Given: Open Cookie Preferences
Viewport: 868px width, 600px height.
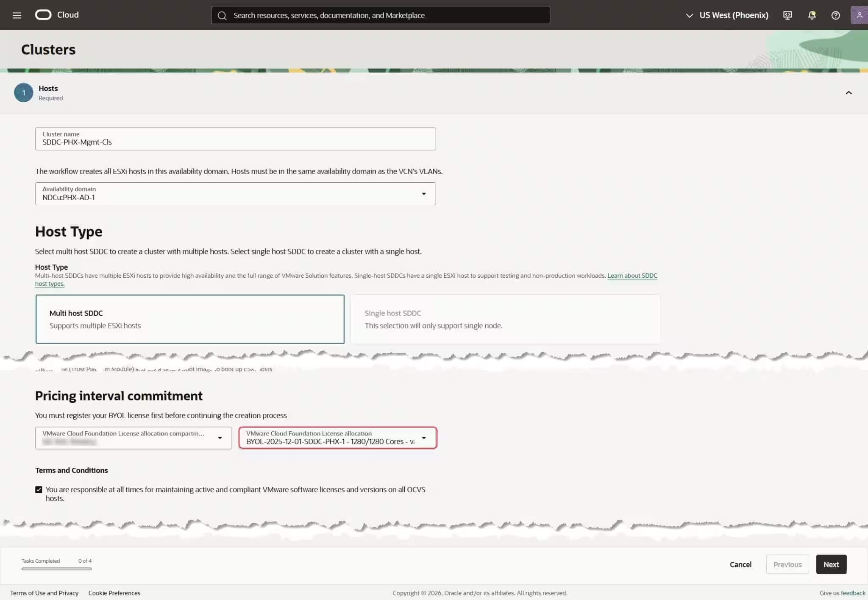Looking at the screenshot, I should pyautogui.click(x=114, y=592).
